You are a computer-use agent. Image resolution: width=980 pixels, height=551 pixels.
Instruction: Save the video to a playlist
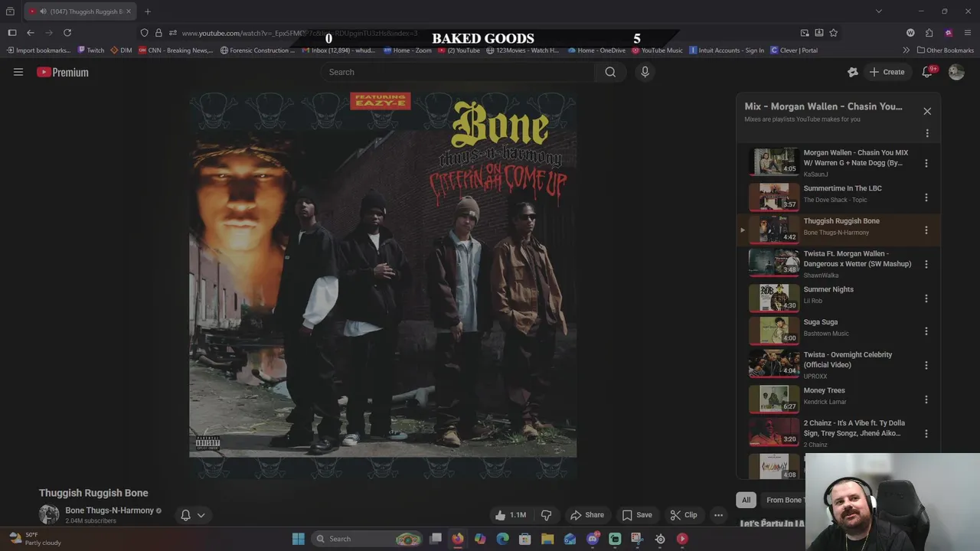pyautogui.click(x=637, y=515)
